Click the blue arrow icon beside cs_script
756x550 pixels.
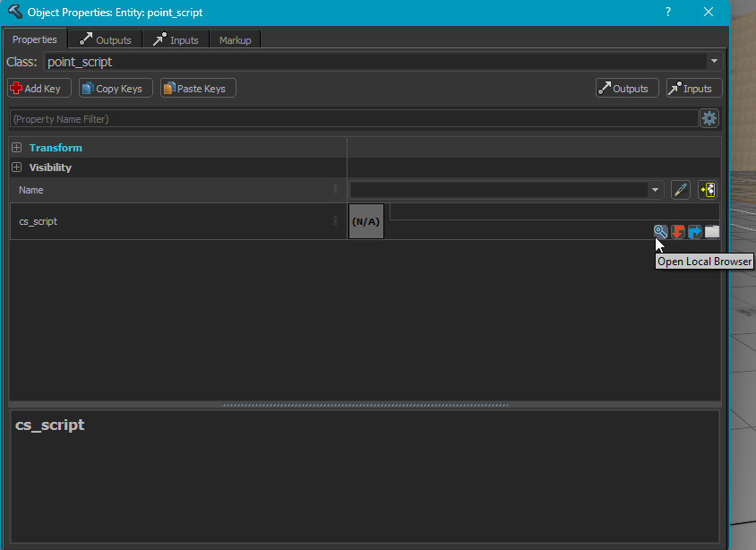coord(695,231)
